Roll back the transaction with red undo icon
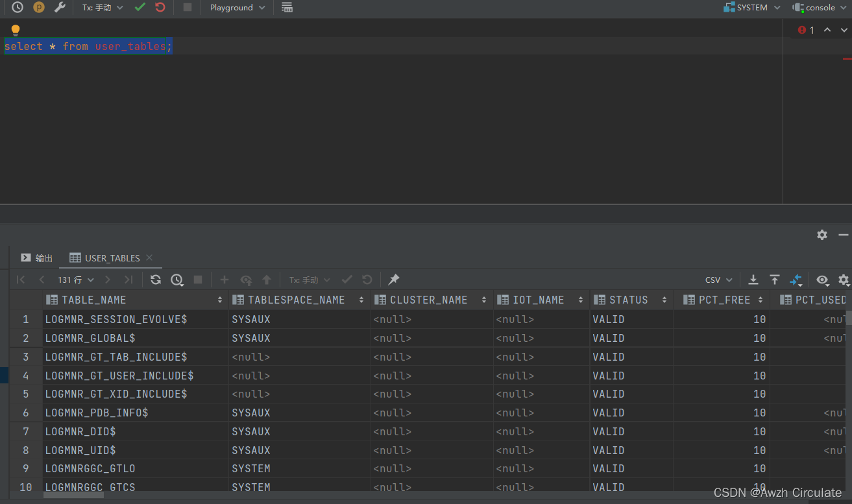This screenshot has width=852, height=504. tap(160, 8)
